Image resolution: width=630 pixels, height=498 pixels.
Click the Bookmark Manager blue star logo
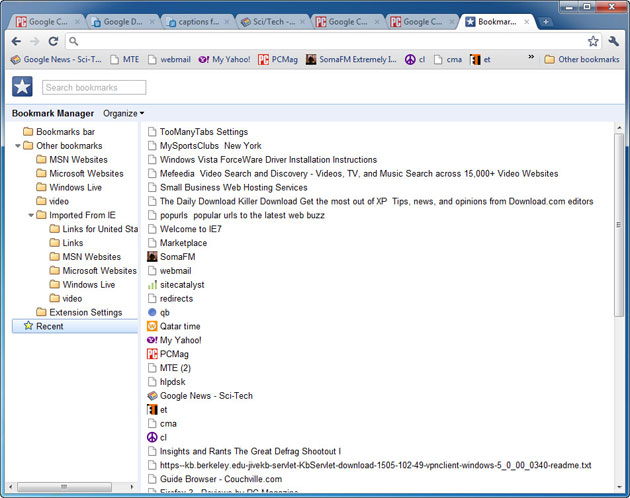tap(22, 86)
